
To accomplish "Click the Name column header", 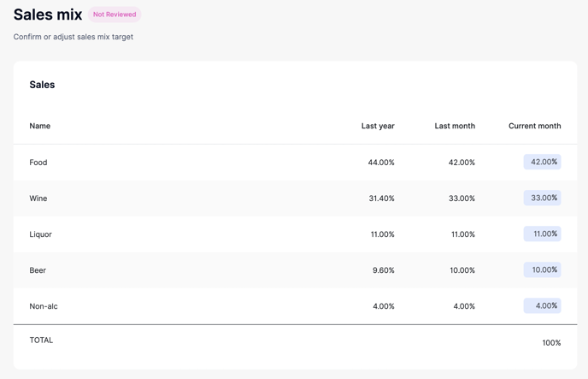I will [x=40, y=126].
